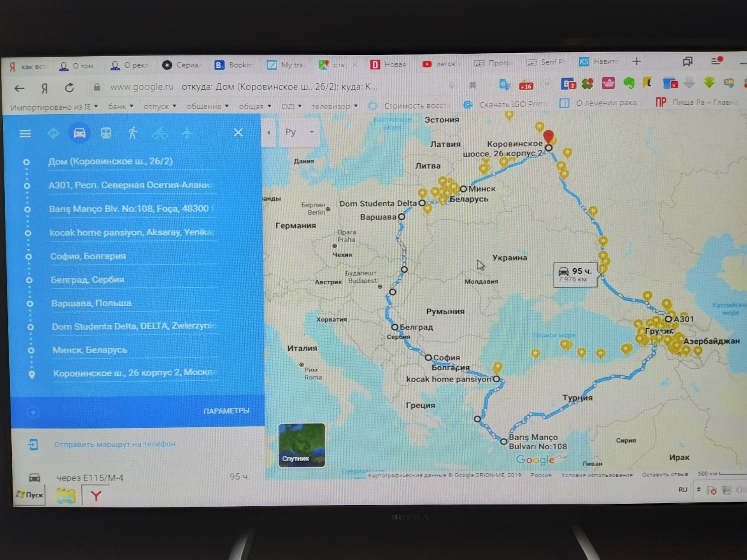Open О лечении рака bookmark
747x560 pixels.
[598, 103]
